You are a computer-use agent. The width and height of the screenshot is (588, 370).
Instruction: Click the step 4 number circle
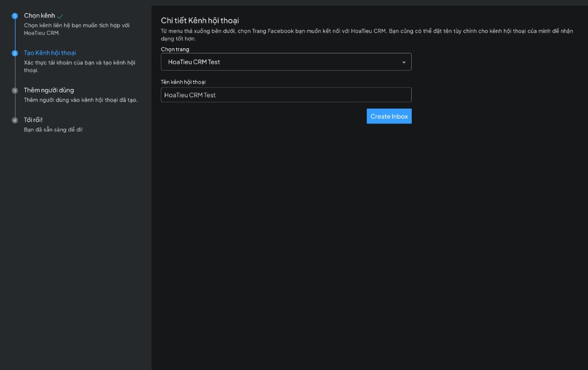click(15, 121)
